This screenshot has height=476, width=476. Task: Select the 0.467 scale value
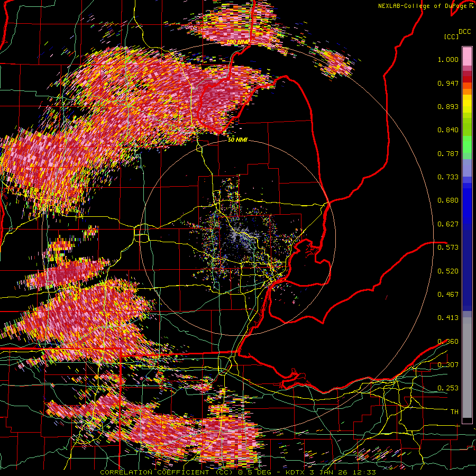pos(448,295)
